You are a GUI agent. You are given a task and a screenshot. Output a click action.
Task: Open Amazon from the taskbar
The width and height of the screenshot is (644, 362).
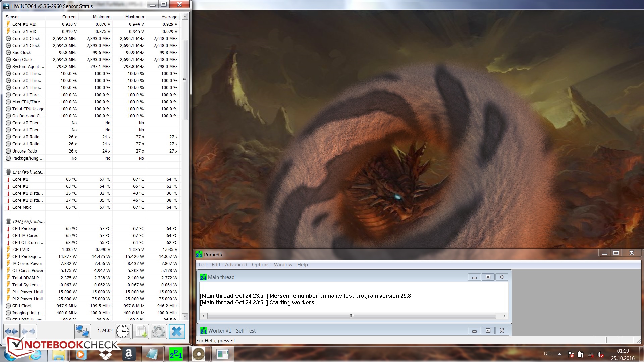[129, 354]
